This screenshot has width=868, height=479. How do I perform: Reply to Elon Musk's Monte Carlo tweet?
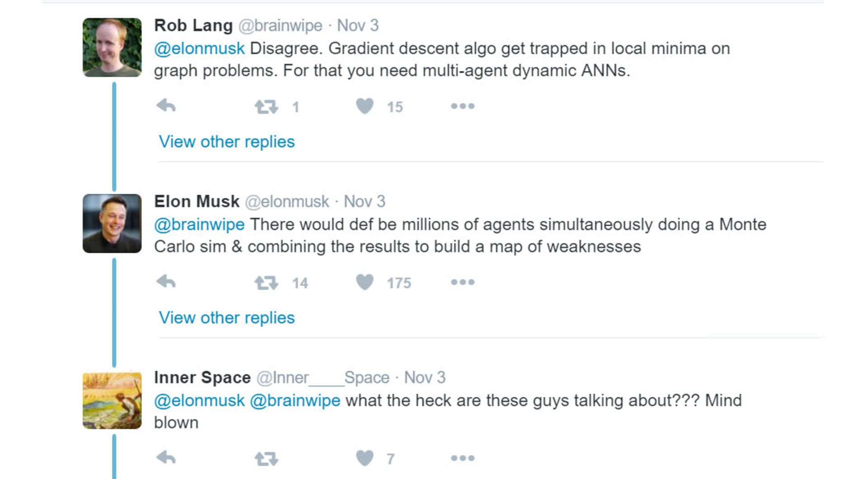[x=166, y=282]
